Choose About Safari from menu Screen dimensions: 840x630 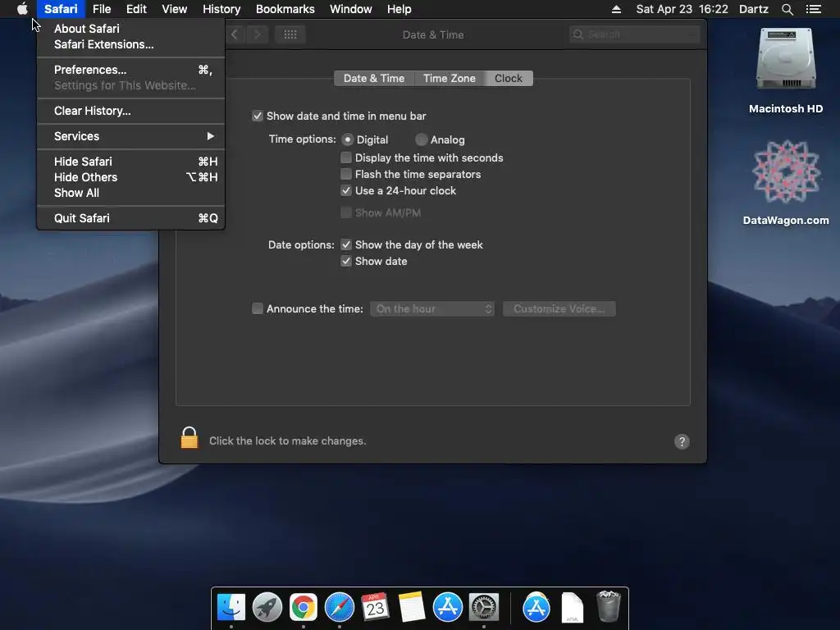tap(130, 29)
